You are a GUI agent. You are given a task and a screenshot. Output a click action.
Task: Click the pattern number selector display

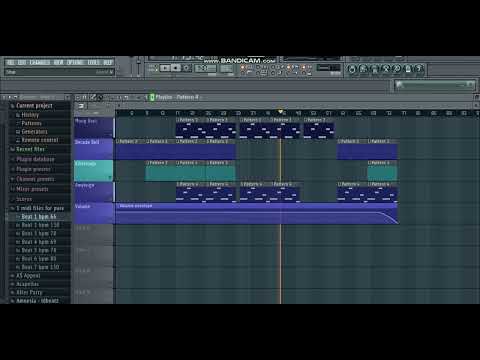(x=226, y=68)
